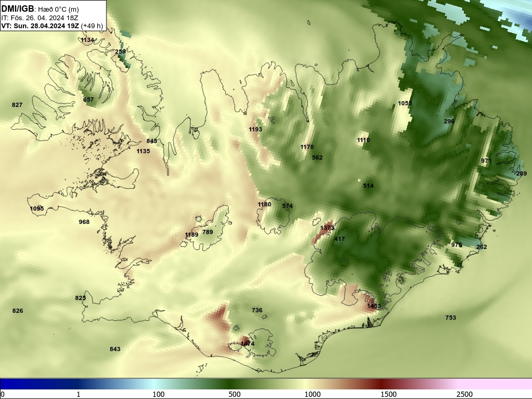Click the 789 value label
The width and height of the screenshot is (532, 399).
(207, 232)
